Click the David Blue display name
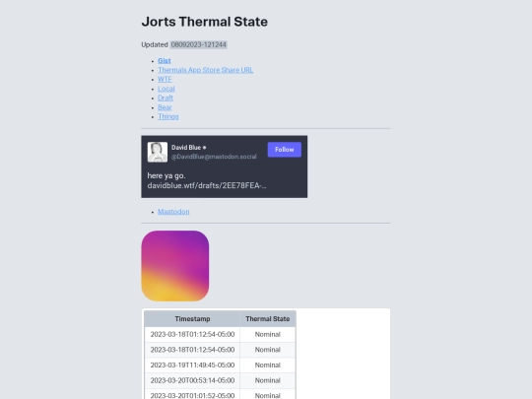532x399 pixels. [186, 148]
